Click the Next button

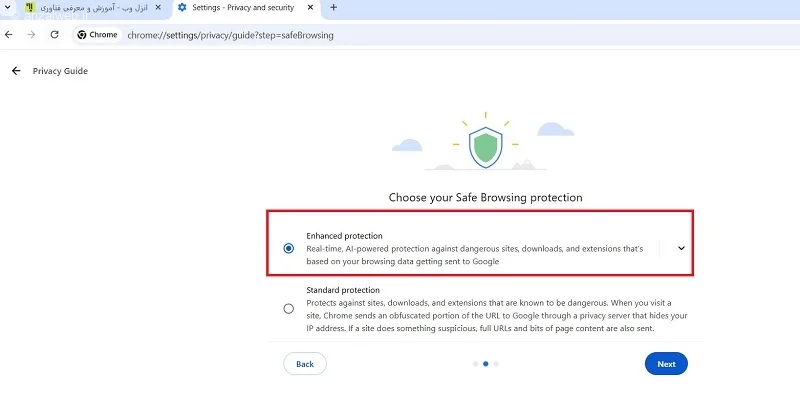(666, 364)
